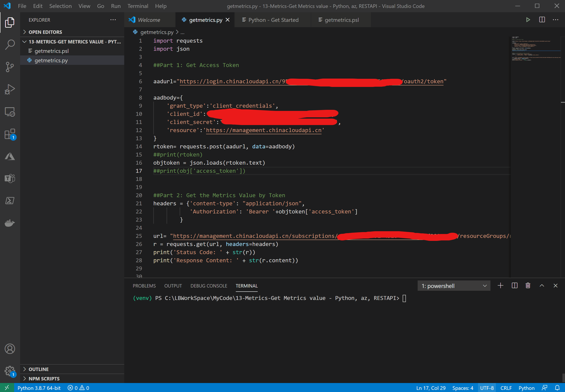The width and height of the screenshot is (565, 392).
Task: Click the getmetrics.py file in explorer
Action: click(51, 60)
